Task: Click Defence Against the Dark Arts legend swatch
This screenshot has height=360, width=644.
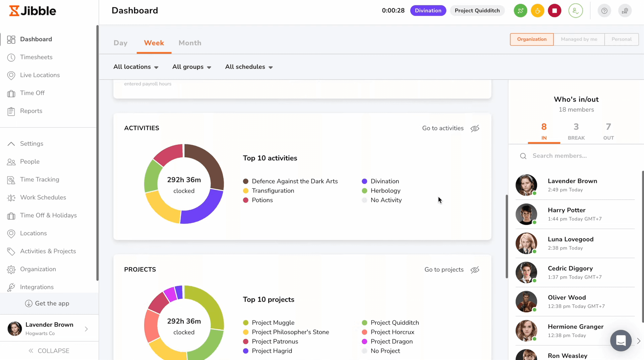Action: (x=245, y=182)
